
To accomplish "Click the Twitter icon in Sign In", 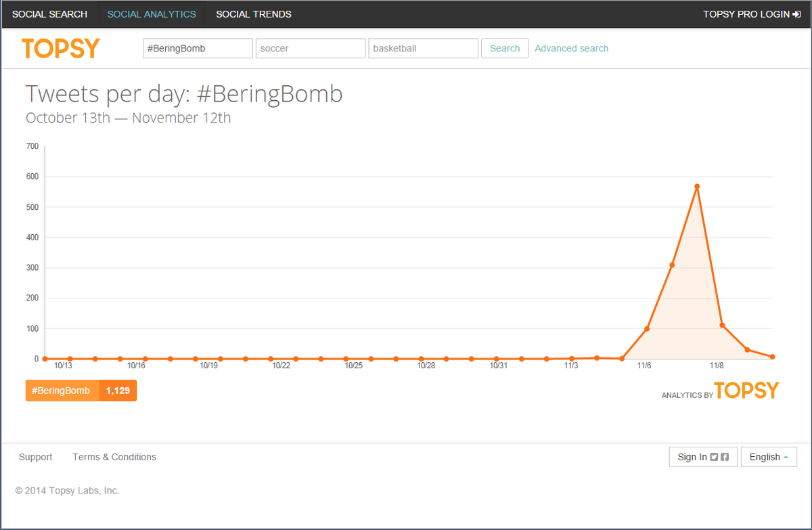I will 714,457.
